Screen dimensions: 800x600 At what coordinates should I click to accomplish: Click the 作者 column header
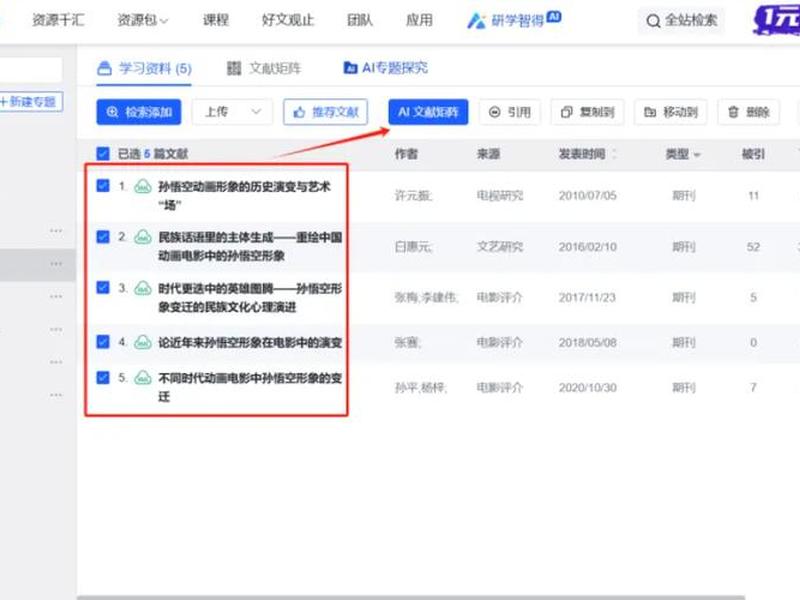click(x=406, y=154)
